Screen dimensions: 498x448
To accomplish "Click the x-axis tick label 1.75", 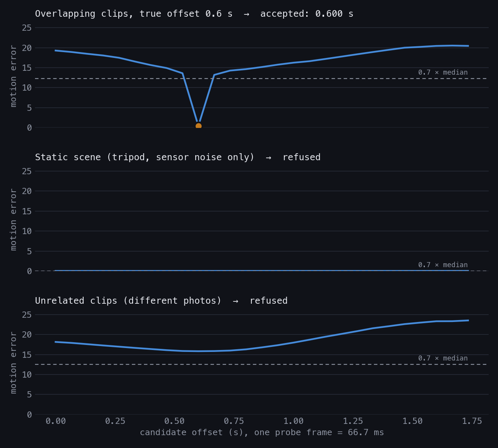I will [x=472, y=421].
